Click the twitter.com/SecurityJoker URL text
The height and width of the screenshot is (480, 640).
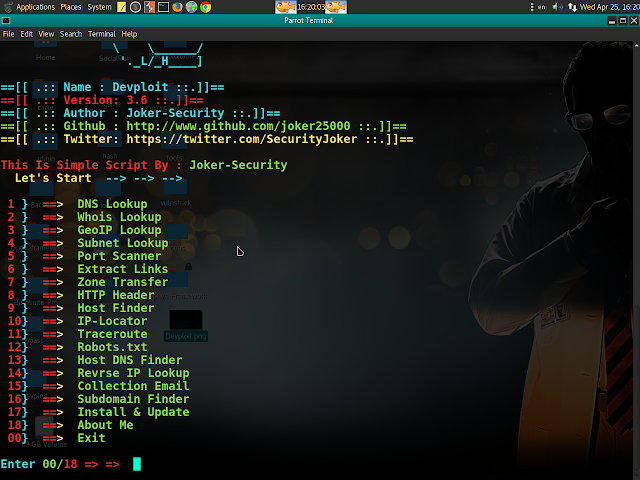(x=242, y=139)
